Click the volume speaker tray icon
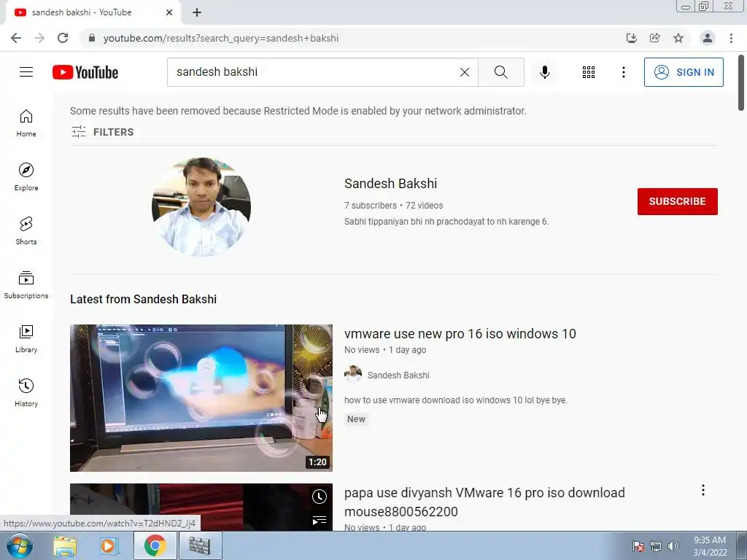The image size is (747, 560). tap(673, 546)
